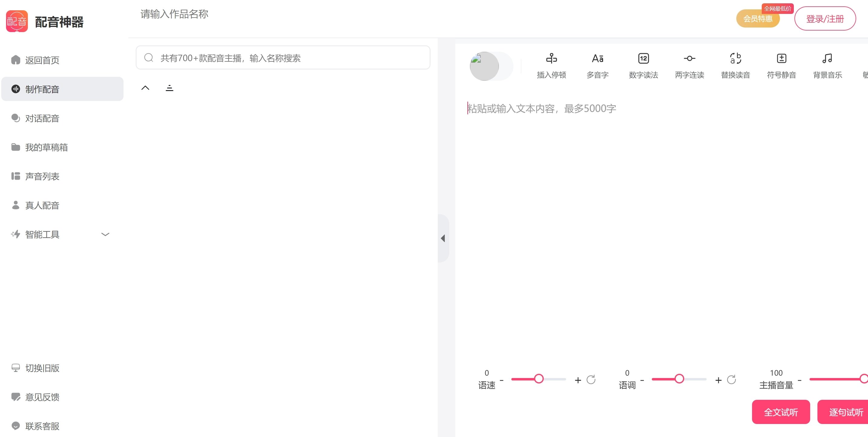Switch to 对话配音 in the sidebar
868x437 pixels.
pos(42,118)
